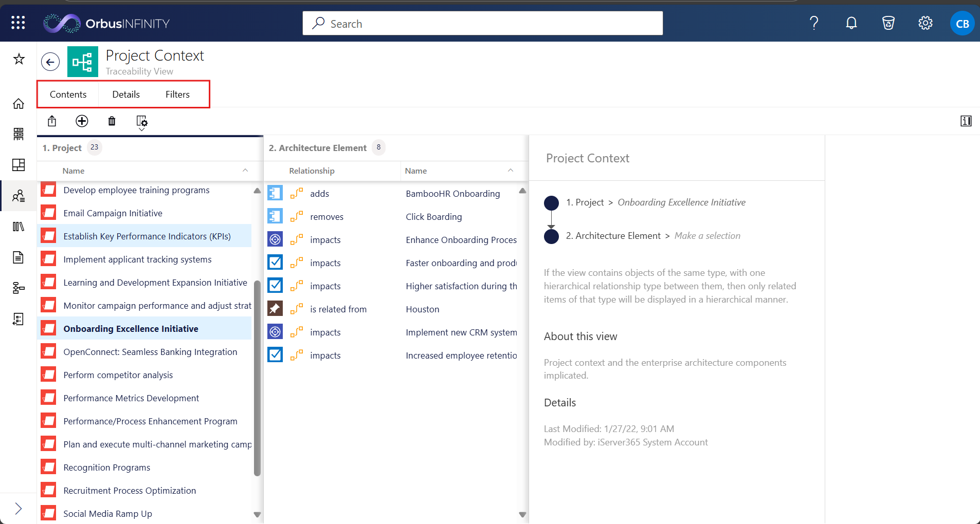Click the relationship icon beside 'adds'
Image resolution: width=980 pixels, height=524 pixels.
tap(297, 194)
